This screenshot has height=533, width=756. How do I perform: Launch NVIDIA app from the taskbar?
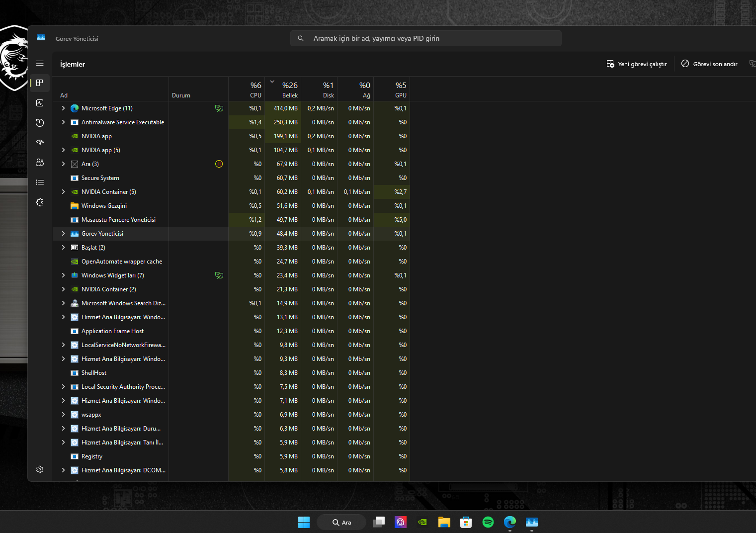(422, 522)
